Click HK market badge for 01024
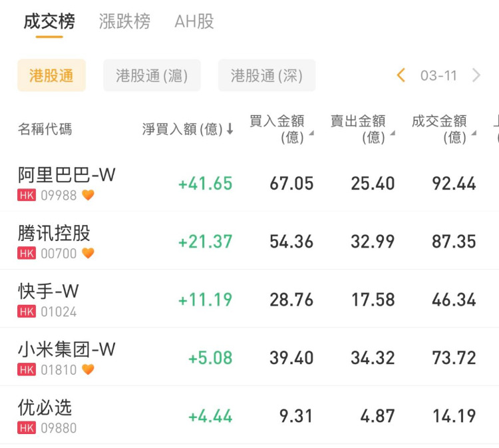Screen dimensions: 499x448 click(27, 312)
